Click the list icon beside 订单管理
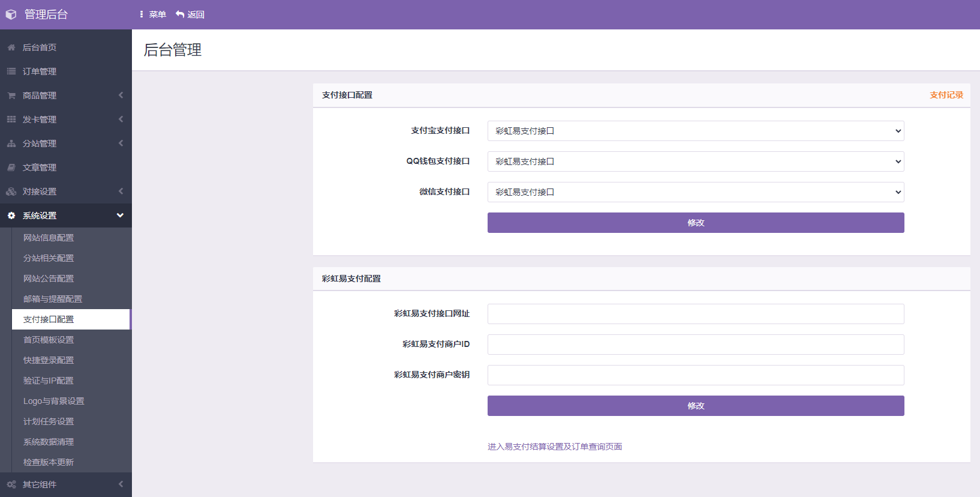The height and width of the screenshot is (497, 980). pos(11,71)
